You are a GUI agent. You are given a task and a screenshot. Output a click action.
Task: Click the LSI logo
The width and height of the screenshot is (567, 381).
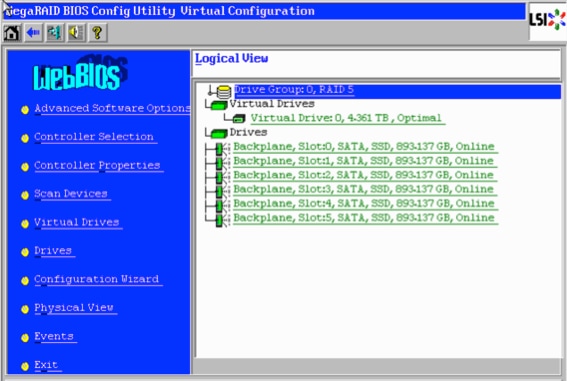[x=547, y=20]
